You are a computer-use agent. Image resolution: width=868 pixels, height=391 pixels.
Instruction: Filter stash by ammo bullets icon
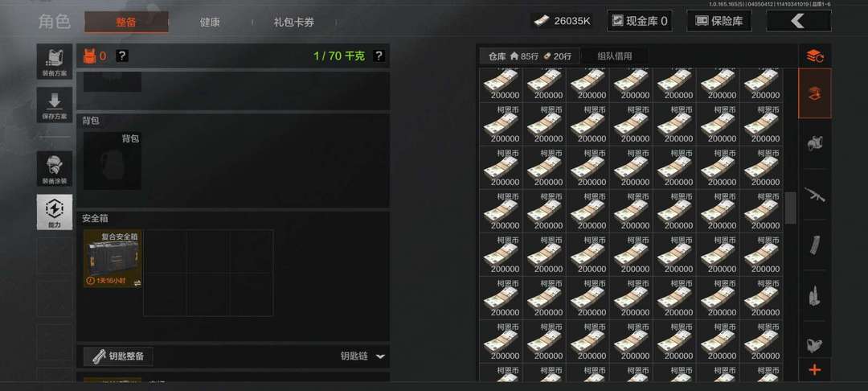[x=814, y=295]
